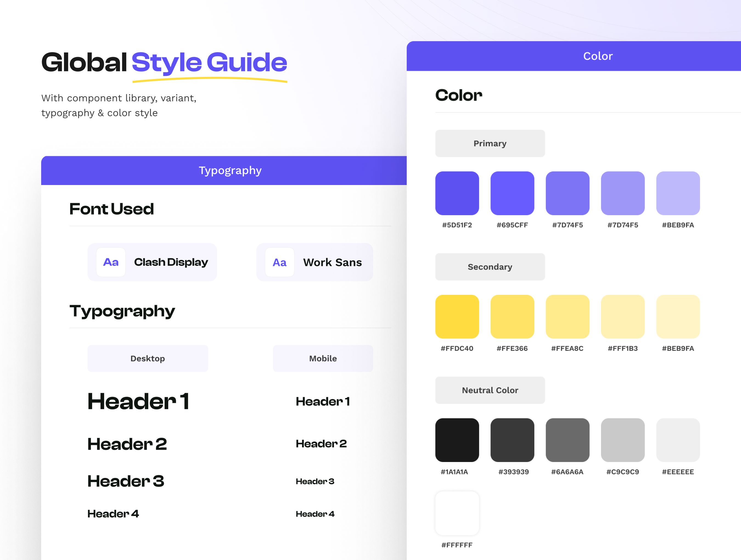The image size is (741, 560).
Task: Click the Primary color group label
Action: [490, 144]
